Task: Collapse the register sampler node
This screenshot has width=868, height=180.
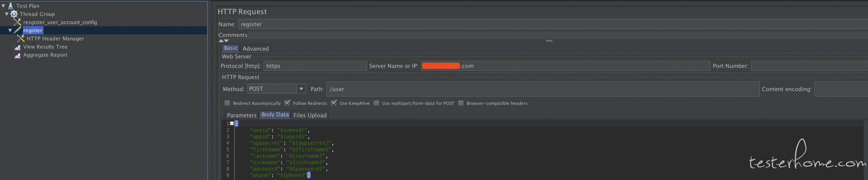Action: tap(10, 30)
